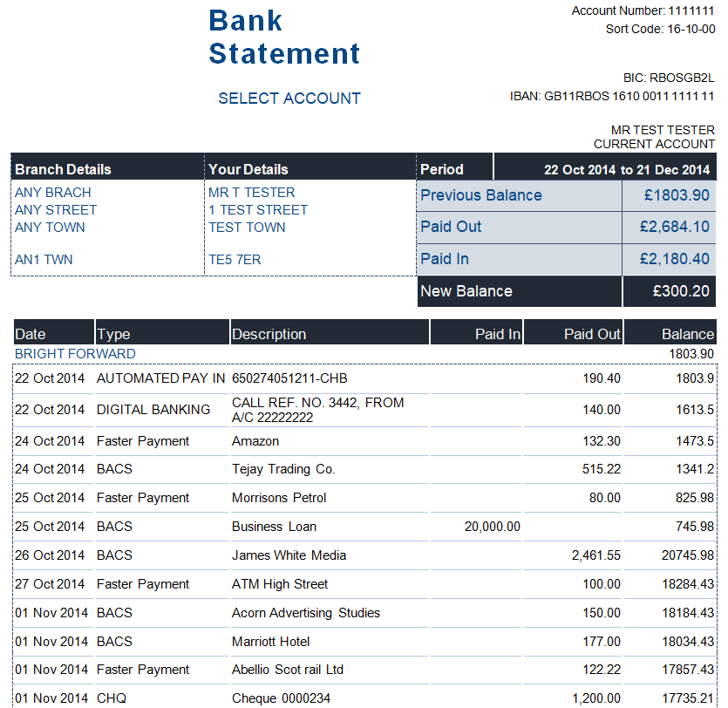The height and width of the screenshot is (708, 728).
Task: Click the Paid Out column header
Action: click(592, 334)
